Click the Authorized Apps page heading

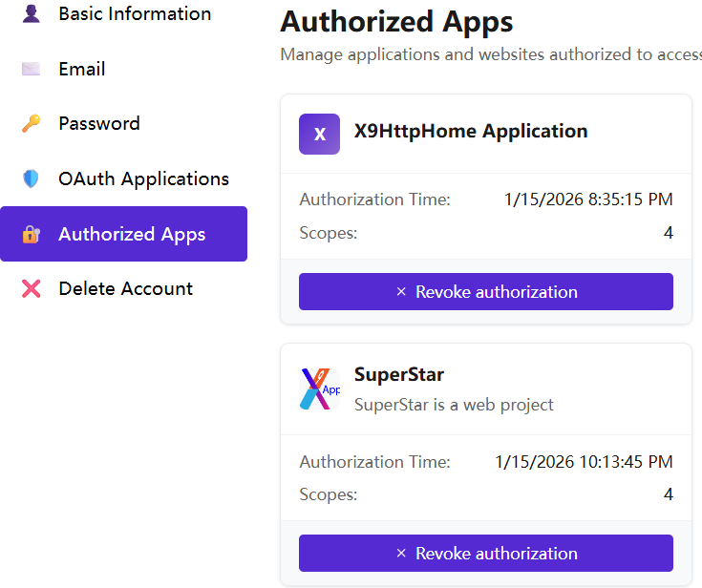[x=396, y=22]
